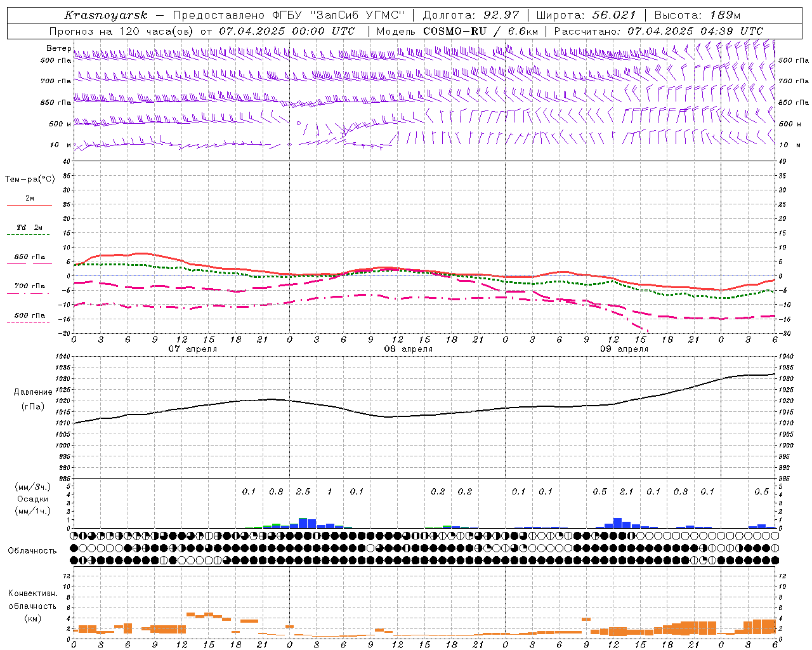The image size is (812, 650).
Task: Click the 700 гПа temperature legend entry
Action: 29,286
